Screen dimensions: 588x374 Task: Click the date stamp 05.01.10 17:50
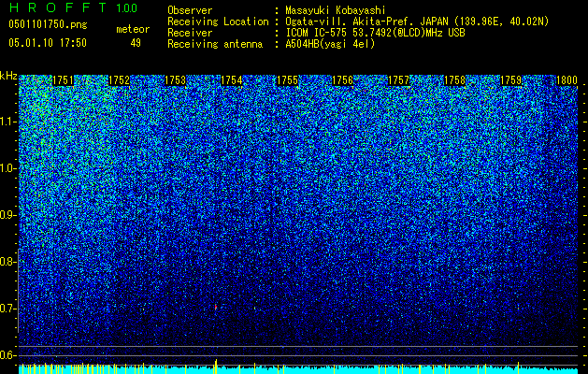[48, 42]
